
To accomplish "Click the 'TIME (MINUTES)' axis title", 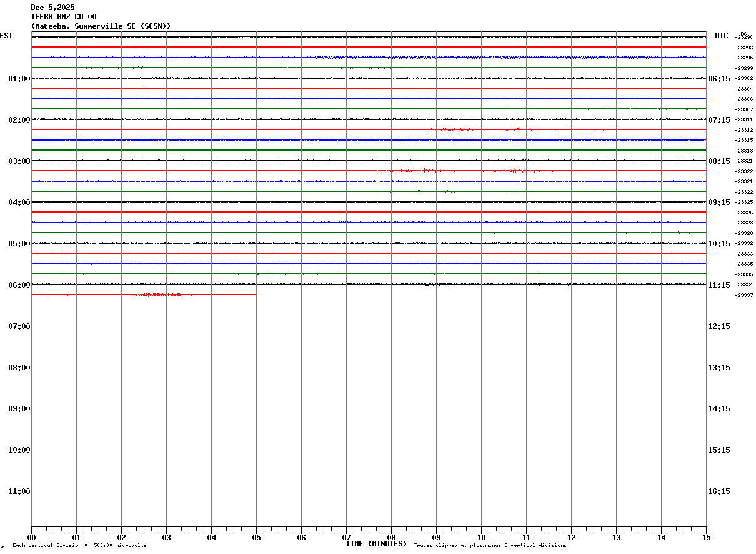I will tap(376, 544).
